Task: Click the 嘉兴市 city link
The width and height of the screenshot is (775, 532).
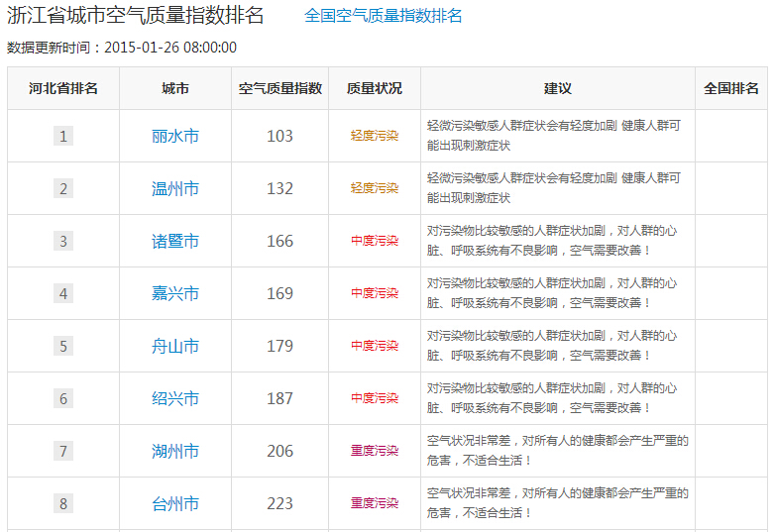Action: pos(175,293)
